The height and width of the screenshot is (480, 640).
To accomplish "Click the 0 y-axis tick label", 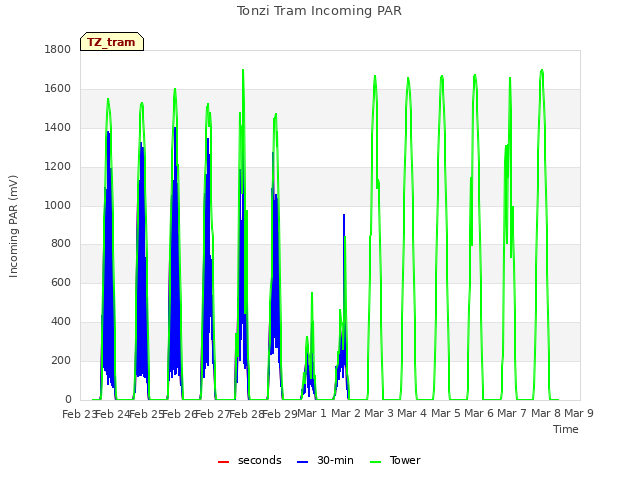I will [68, 399].
